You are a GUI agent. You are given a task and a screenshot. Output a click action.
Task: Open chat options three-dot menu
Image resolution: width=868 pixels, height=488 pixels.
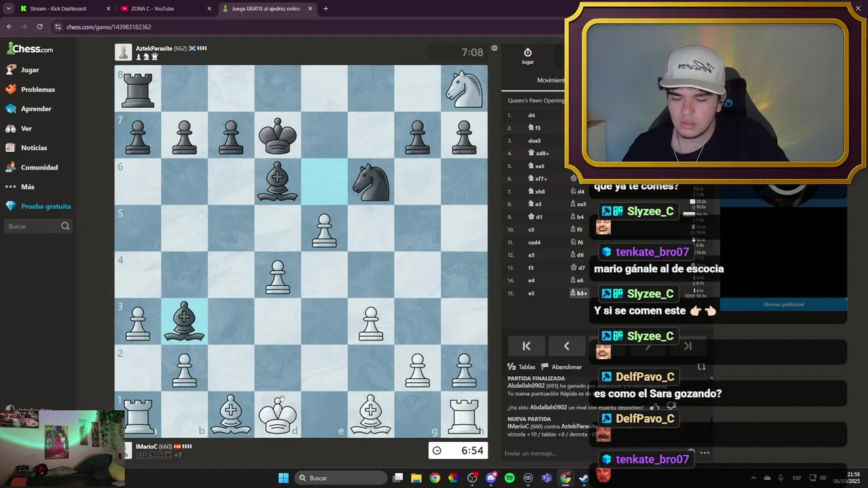(705, 453)
